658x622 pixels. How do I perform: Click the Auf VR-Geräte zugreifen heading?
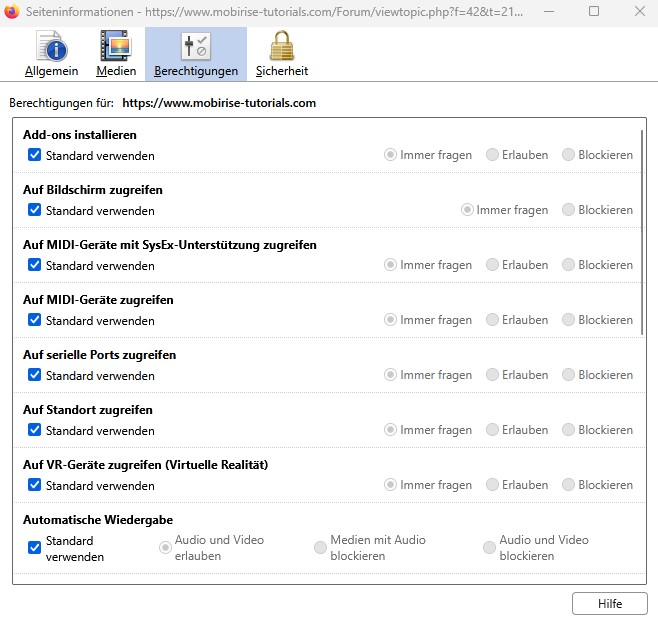[146, 465]
